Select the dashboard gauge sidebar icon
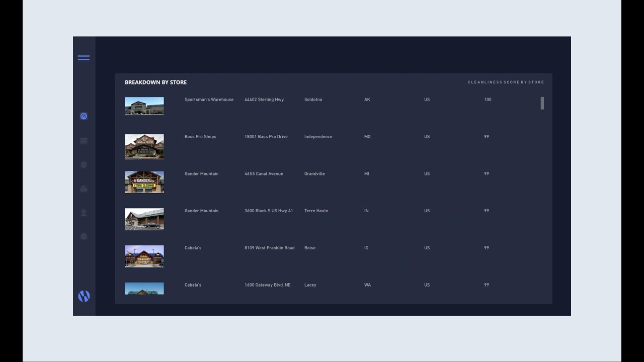Image resolution: width=644 pixels, height=362 pixels. coord(84,116)
